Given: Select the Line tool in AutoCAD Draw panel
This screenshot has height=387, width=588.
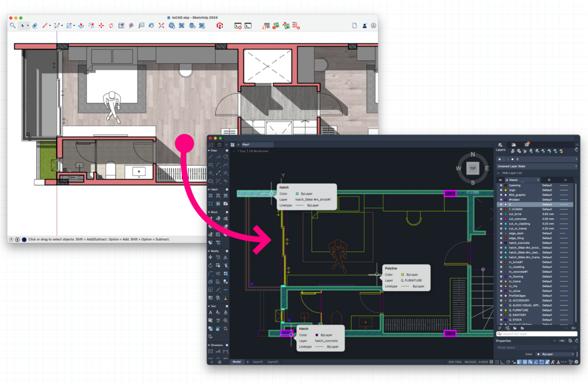Looking at the screenshot, I should click(x=211, y=157).
